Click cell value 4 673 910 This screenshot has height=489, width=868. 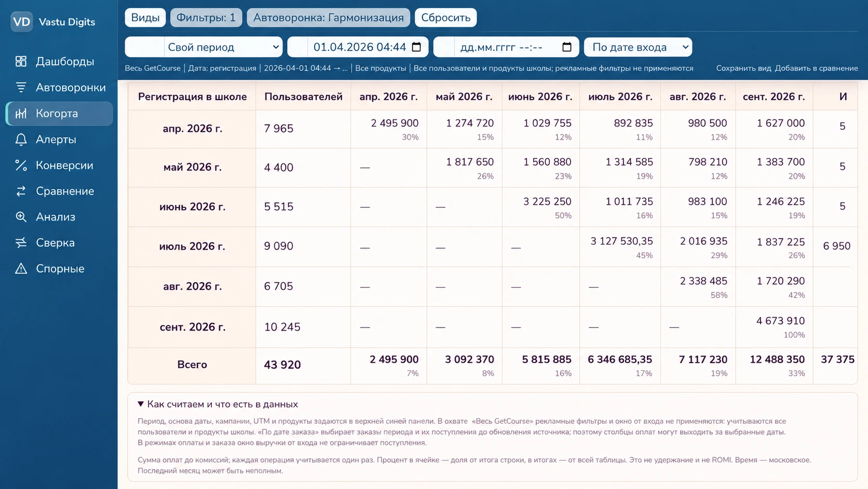point(780,321)
